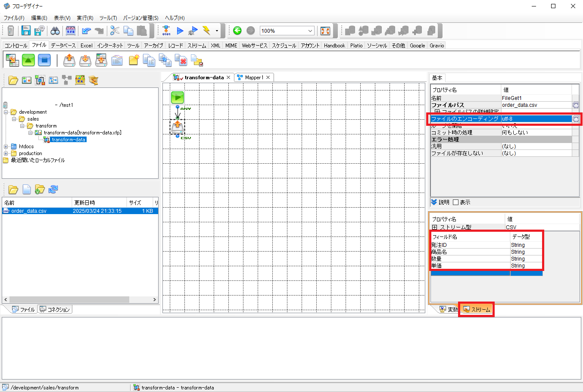583x392 pixels.
Task: Switch to the ストリーム tab in the bottom-right pane
Action: tap(476, 309)
